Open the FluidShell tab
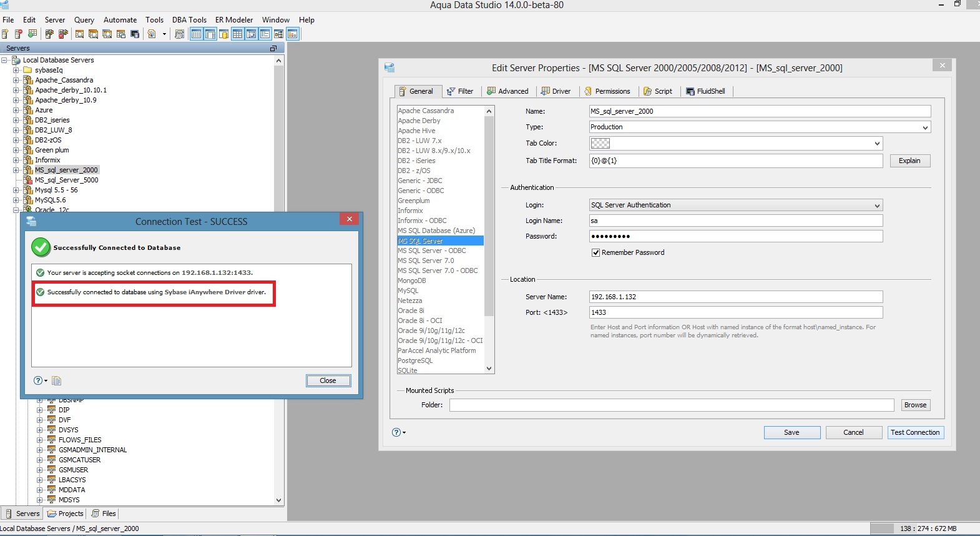The height and width of the screenshot is (536, 980). (x=705, y=91)
